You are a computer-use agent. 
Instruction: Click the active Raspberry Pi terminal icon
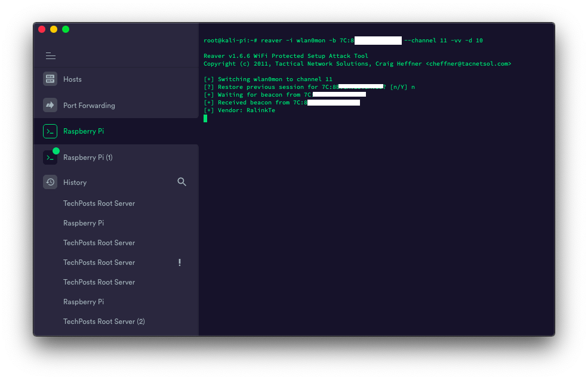tap(50, 131)
